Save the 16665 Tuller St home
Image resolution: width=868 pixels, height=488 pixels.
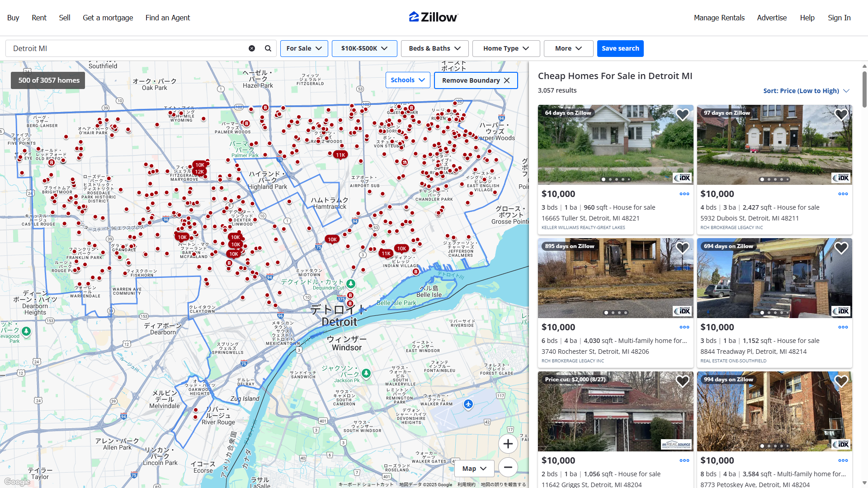682,115
